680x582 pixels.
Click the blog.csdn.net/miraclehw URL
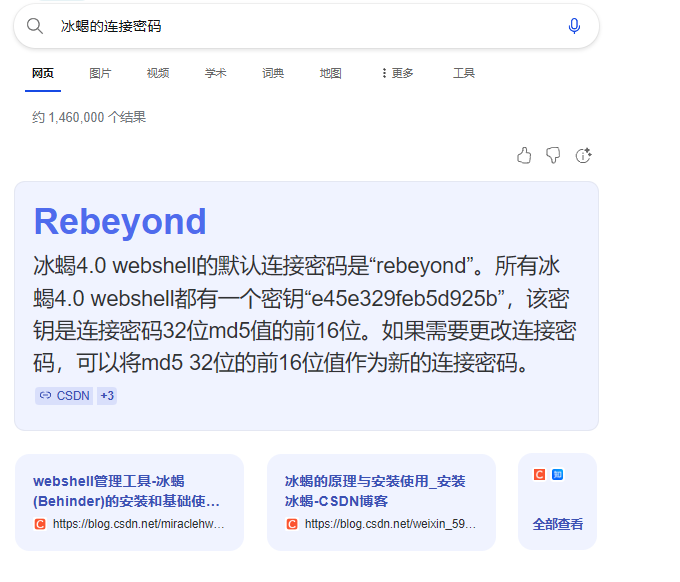coord(138,524)
